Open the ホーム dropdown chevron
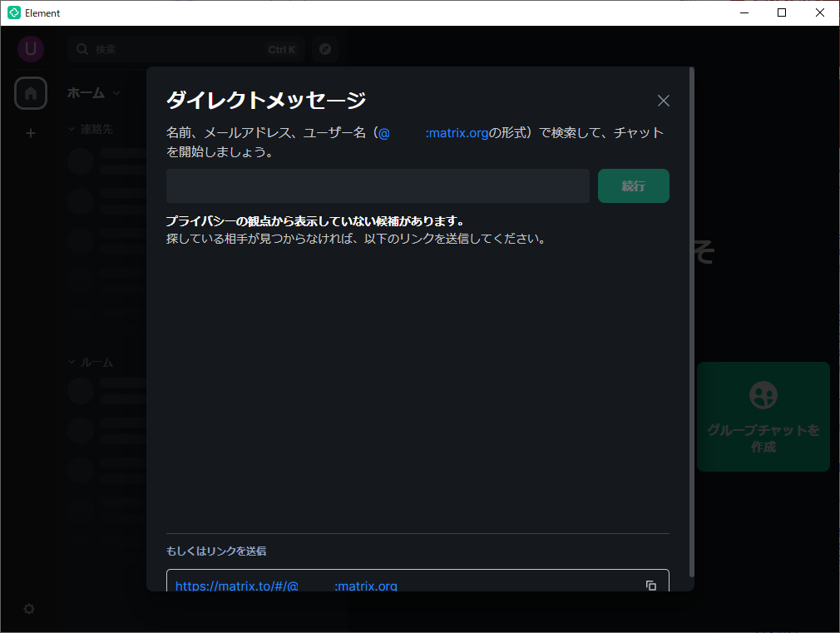840x633 pixels. (x=116, y=93)
